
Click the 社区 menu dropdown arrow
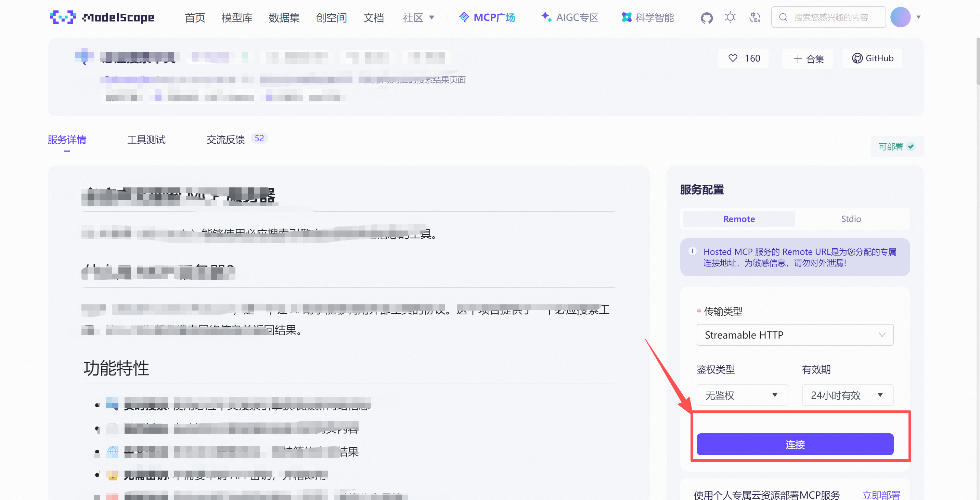pos(432,17)
